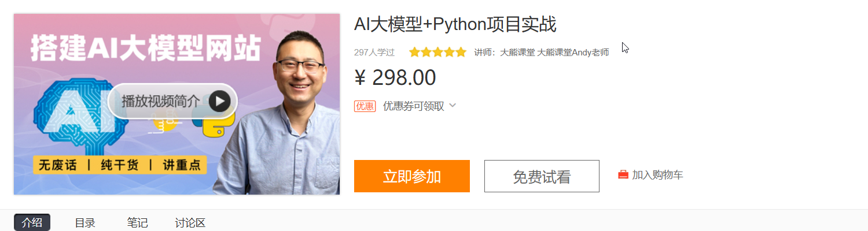Switch to the 介绍 tab
Viewport: 868px width, 231px height.
click(32, 223)
